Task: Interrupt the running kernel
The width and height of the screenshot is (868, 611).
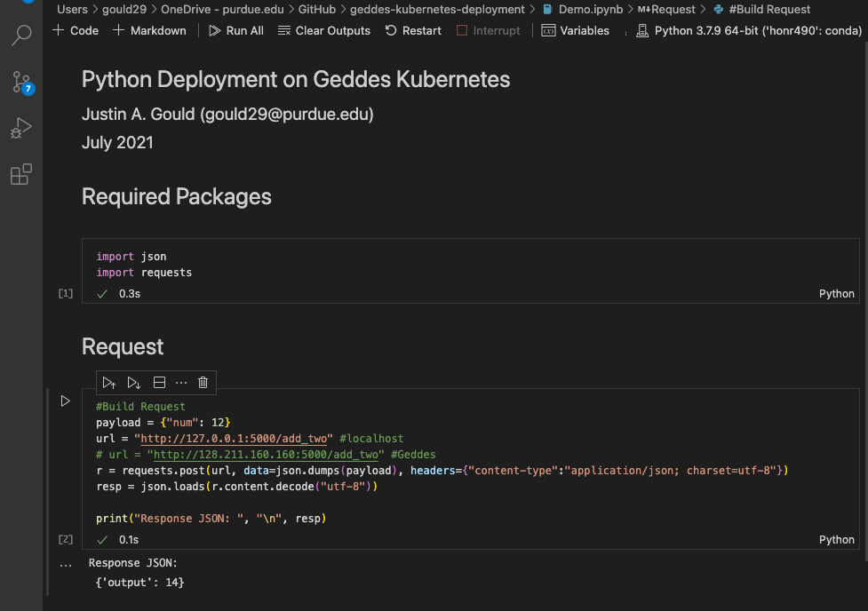Action: [488, 30]
